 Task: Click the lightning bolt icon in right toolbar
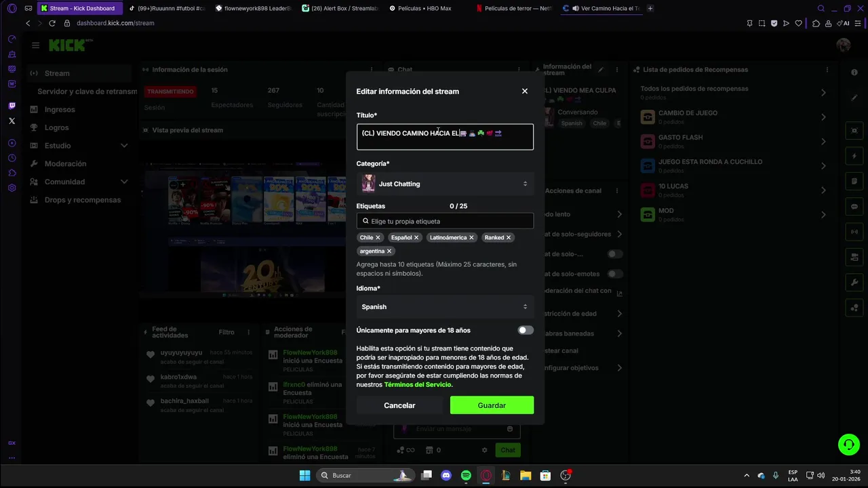pyautogui.click(x=854, y=156)
